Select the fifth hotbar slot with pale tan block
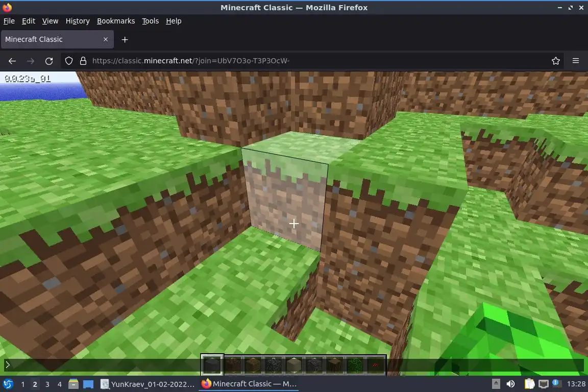 pos(293,364)
